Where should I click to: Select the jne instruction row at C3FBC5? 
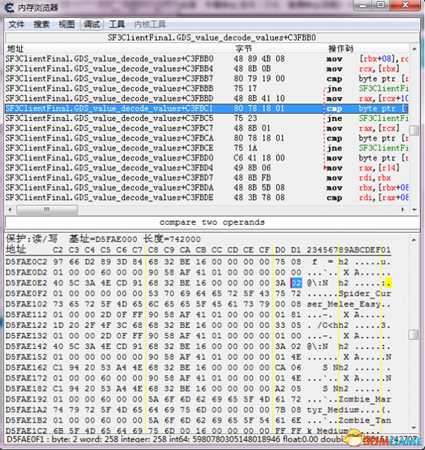pyautogui.click(x=206, y=119)
